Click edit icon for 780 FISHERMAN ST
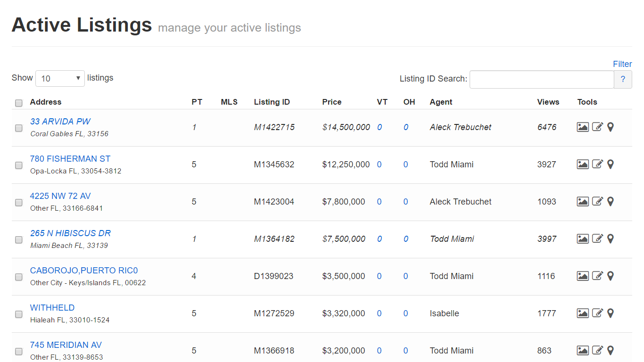 click(597, 164)
